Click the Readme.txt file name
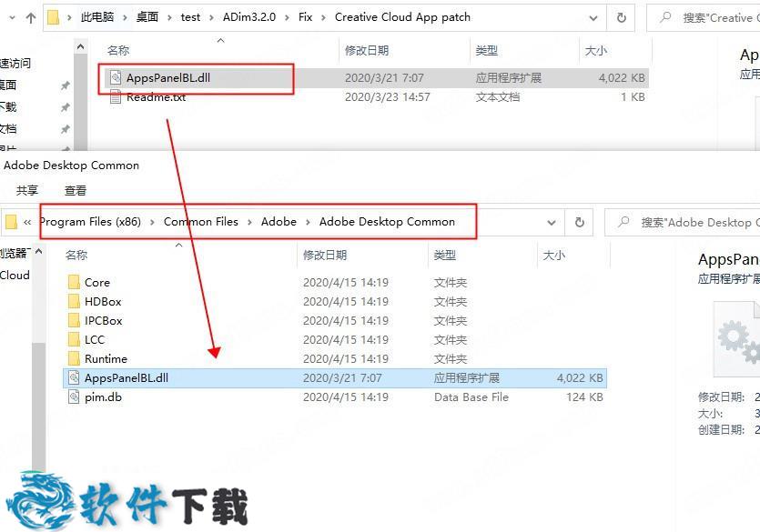This screenshot has height=532, width=760. coord(156,97)
